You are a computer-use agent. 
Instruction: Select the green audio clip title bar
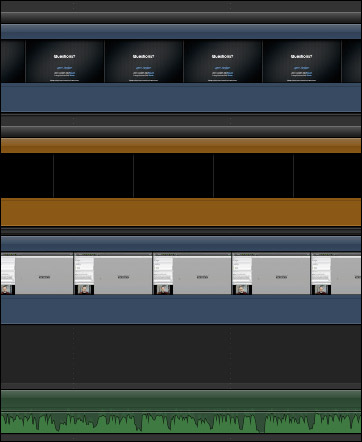pyautogui.click(x=181, y=400)
